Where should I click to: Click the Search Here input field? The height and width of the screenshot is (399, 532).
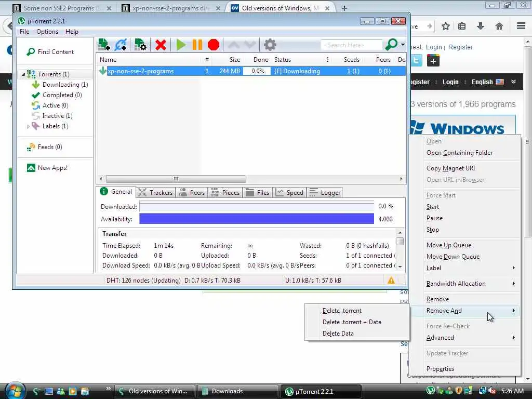click(351, 45)
